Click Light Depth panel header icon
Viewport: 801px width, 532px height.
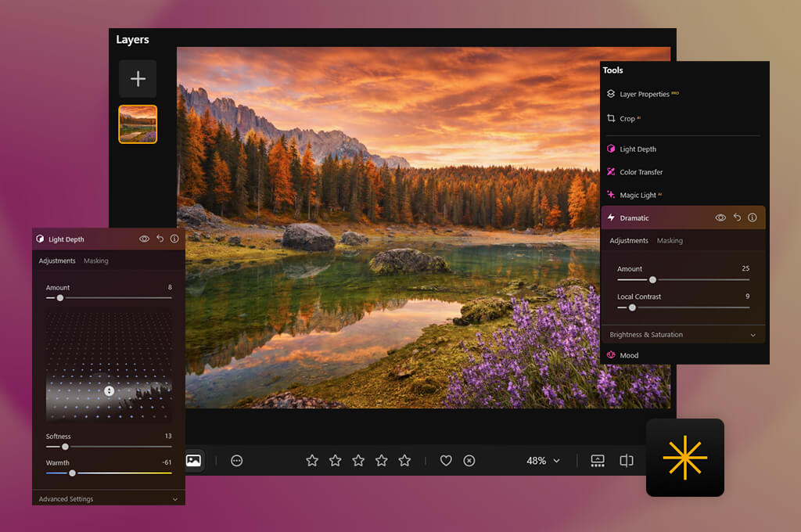pyautogui.click(x=41, y=239)
